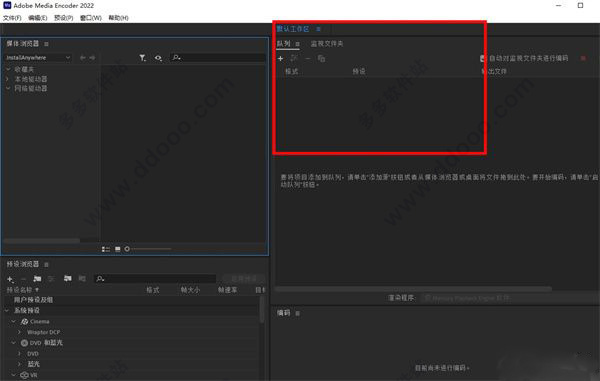Click the new preset group folder icon

click(x=37, y=279)
